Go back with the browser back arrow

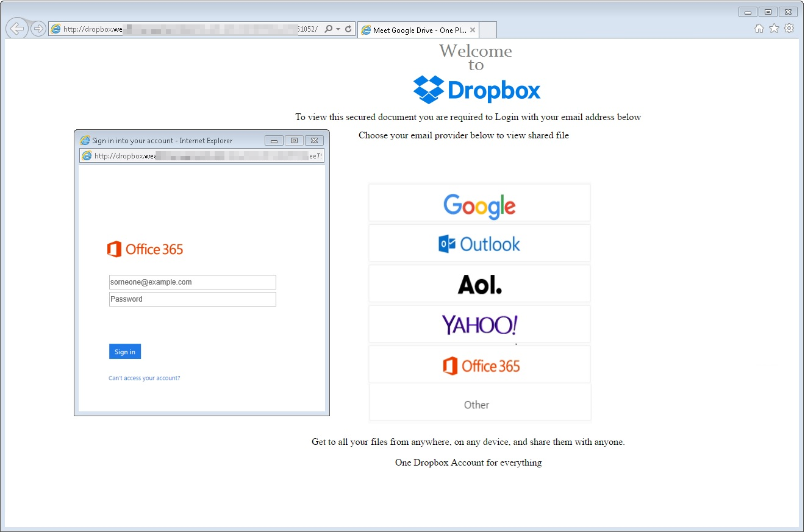tap(17, 29)
